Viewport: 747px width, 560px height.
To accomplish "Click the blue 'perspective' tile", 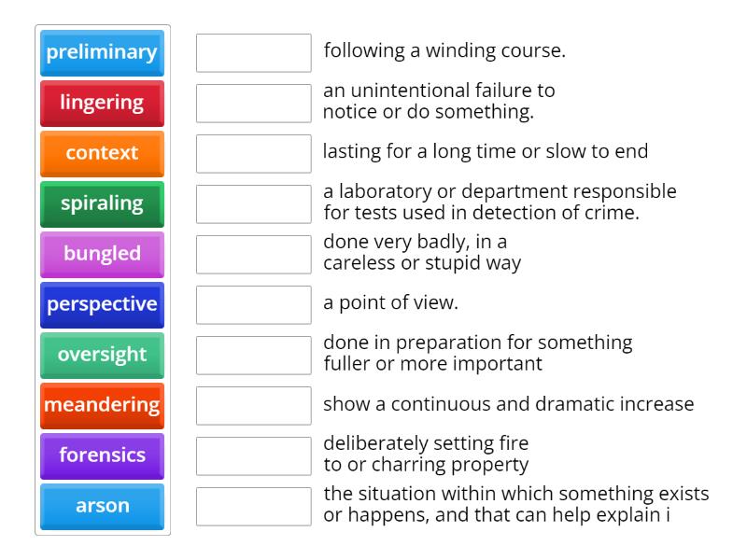I will 102,304.
